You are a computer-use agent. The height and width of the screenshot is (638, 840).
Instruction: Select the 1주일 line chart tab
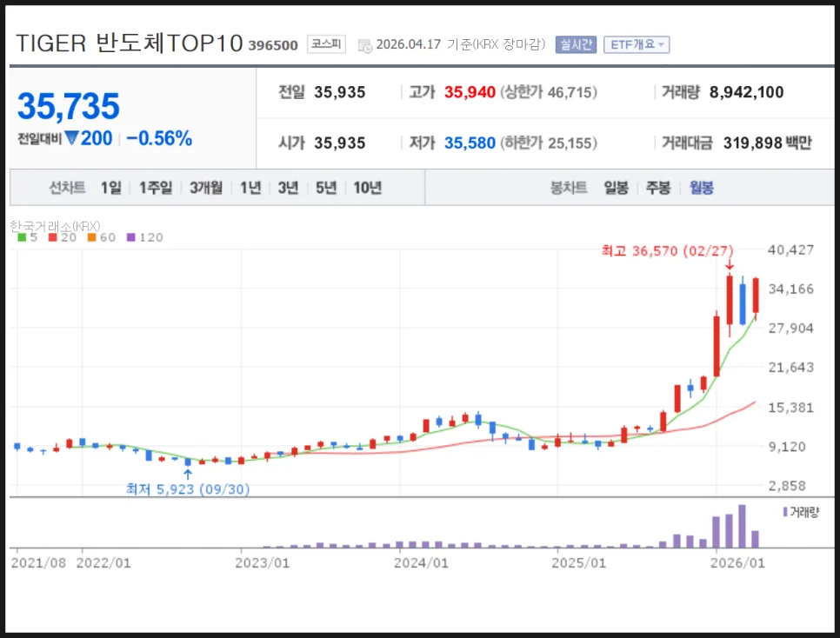[156, 188]
